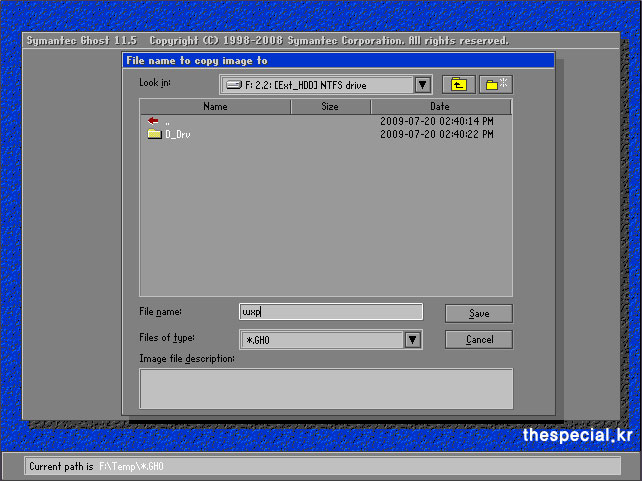Sort by the Date column header
The width and height of the screenshot is (642, 481).
point(441,106)
